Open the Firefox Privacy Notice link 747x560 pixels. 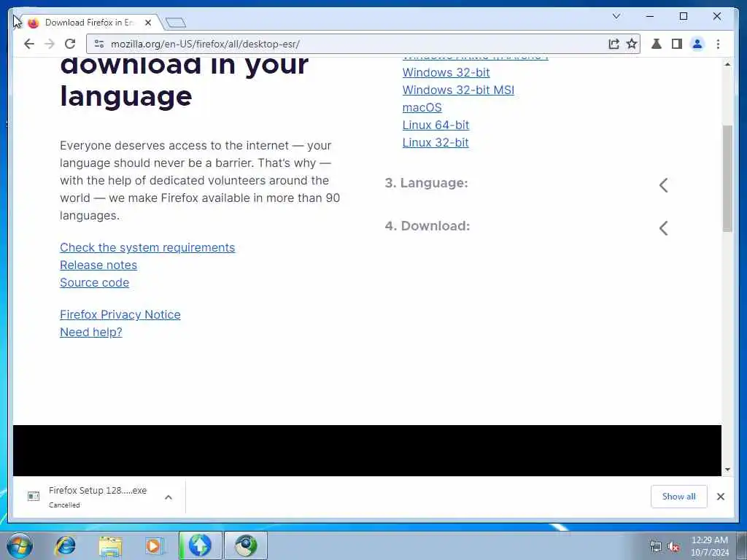120,315
